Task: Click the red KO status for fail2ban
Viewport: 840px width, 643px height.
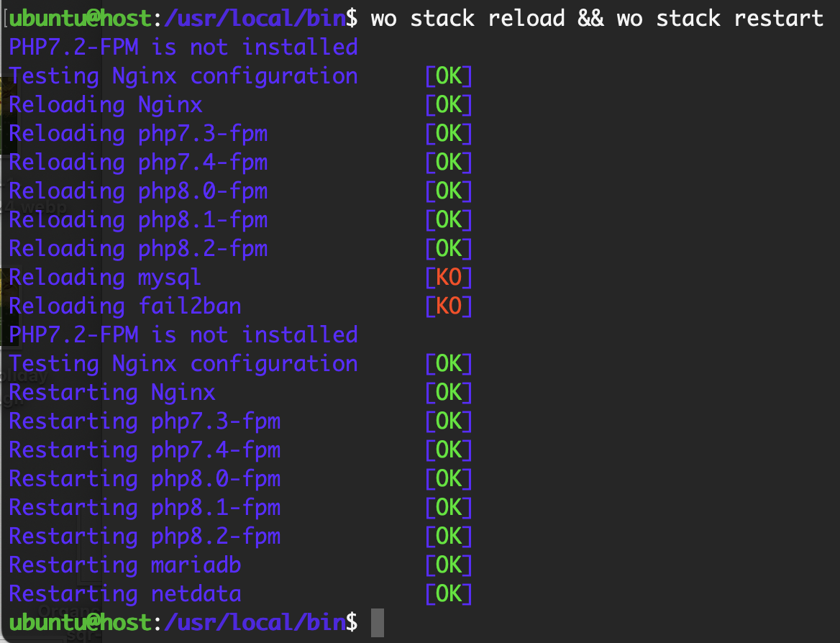Action: coord(449,306)
